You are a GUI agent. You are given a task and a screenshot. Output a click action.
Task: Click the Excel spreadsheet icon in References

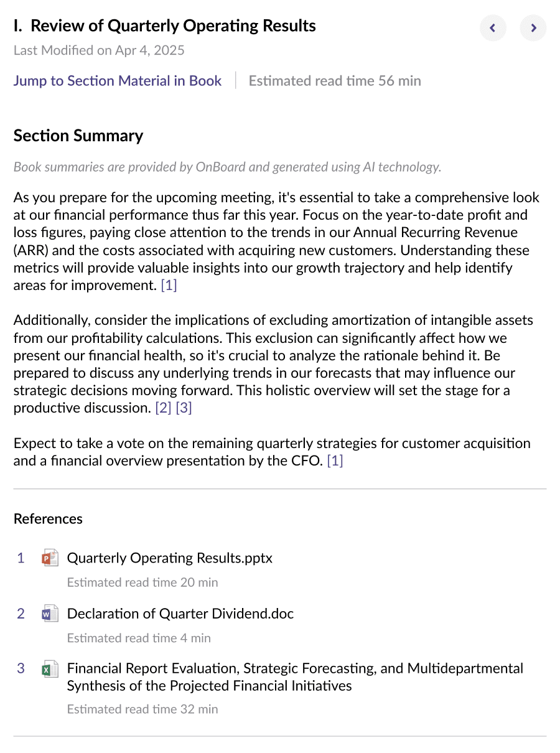coord(50,669)
